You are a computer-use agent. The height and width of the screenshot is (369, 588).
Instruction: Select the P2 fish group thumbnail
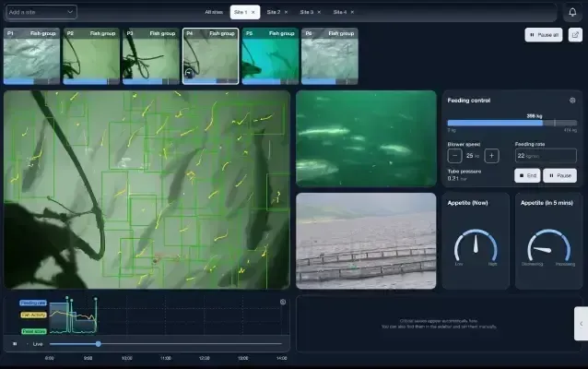[91, 56]
